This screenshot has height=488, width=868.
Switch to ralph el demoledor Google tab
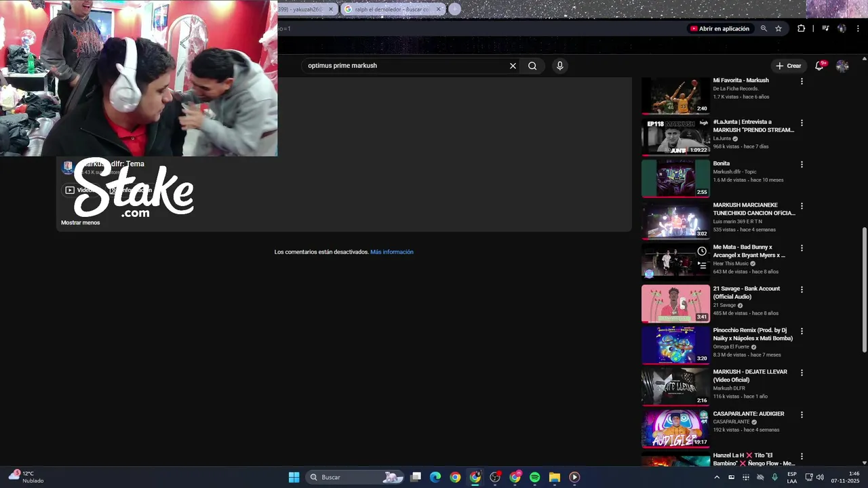pos(392,9)
